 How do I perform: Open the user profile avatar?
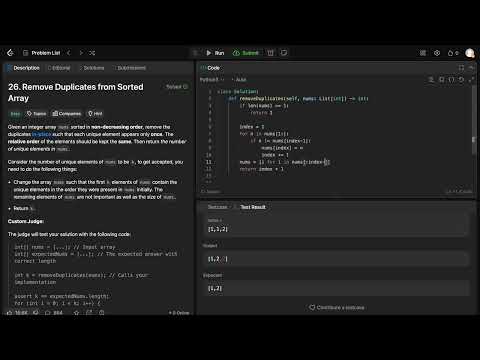470,53
